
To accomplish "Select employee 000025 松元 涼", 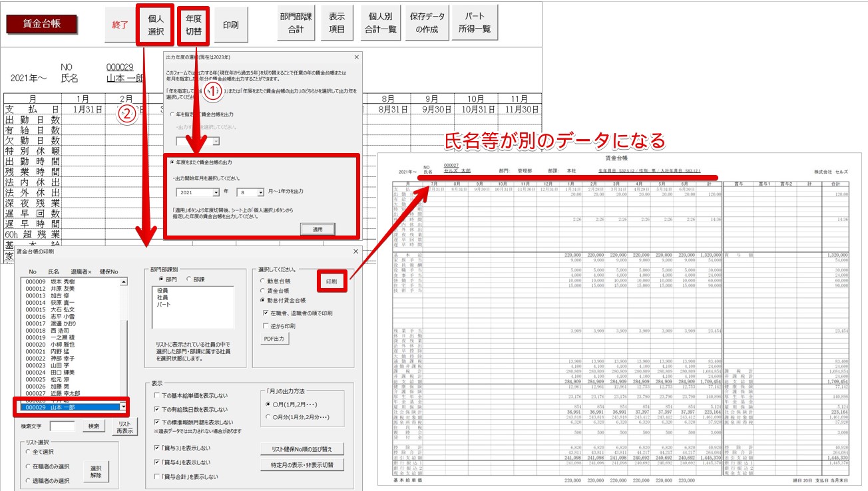I will [x=71, y=381].
